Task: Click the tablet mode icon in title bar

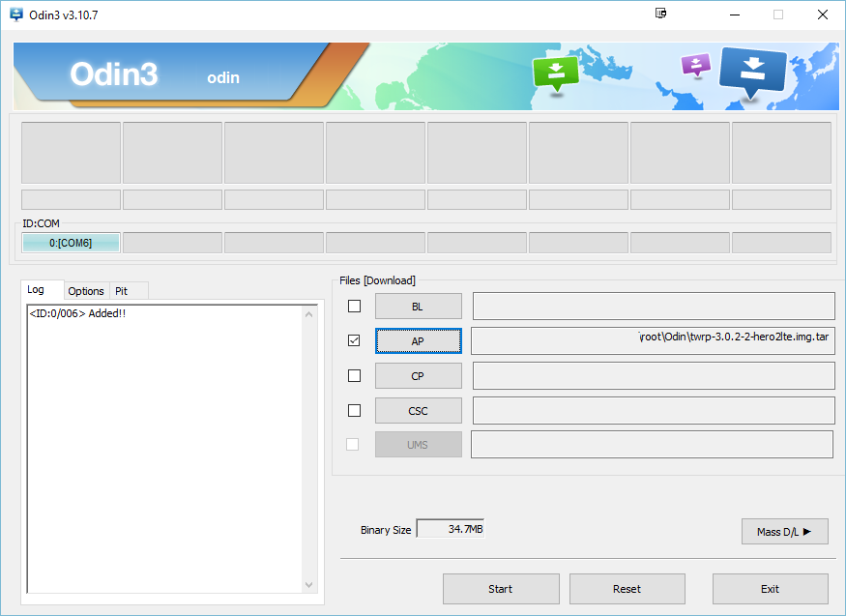Action: (x=660, y=14)
